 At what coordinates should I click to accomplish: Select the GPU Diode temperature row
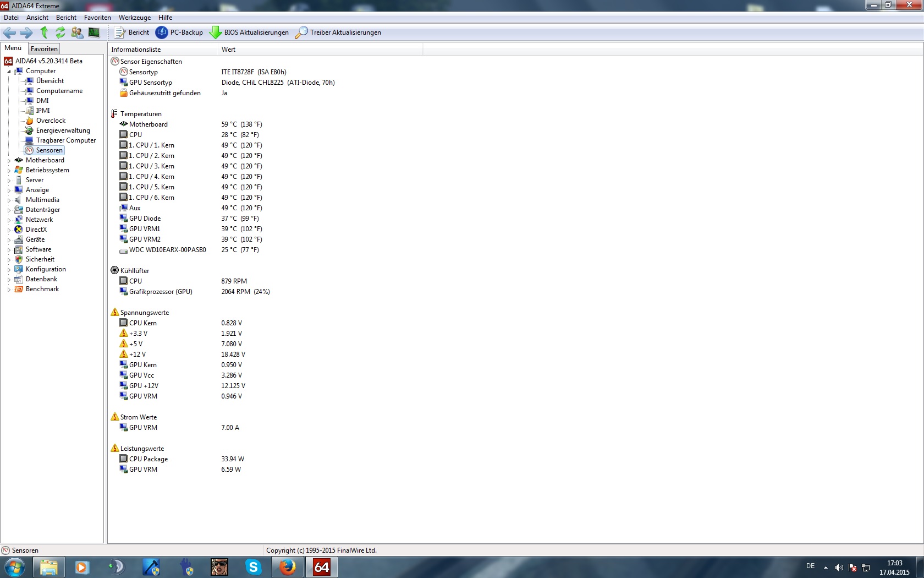tap(190, 219)
